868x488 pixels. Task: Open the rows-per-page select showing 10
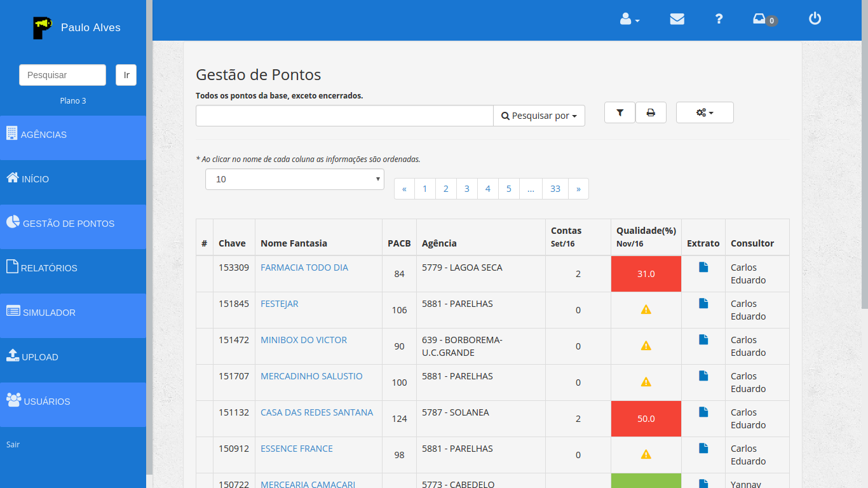tap(295, 179)
